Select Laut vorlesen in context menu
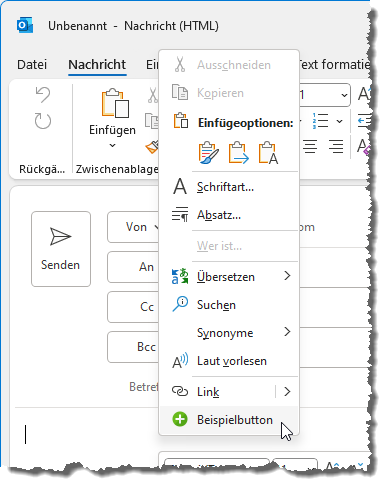This screenshot has width=388, height=486. pos(229,361)
